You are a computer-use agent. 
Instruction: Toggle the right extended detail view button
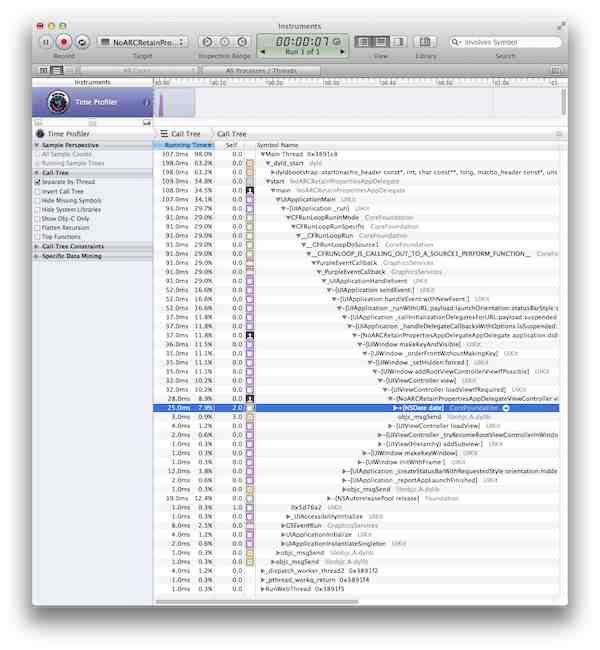click(x=398, y=42)
